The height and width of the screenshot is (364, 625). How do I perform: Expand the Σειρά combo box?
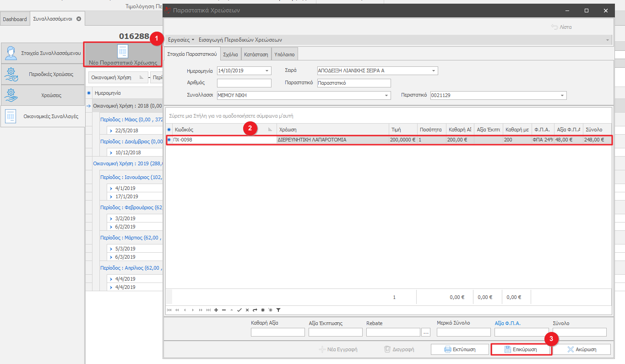(x=434, y=71)
